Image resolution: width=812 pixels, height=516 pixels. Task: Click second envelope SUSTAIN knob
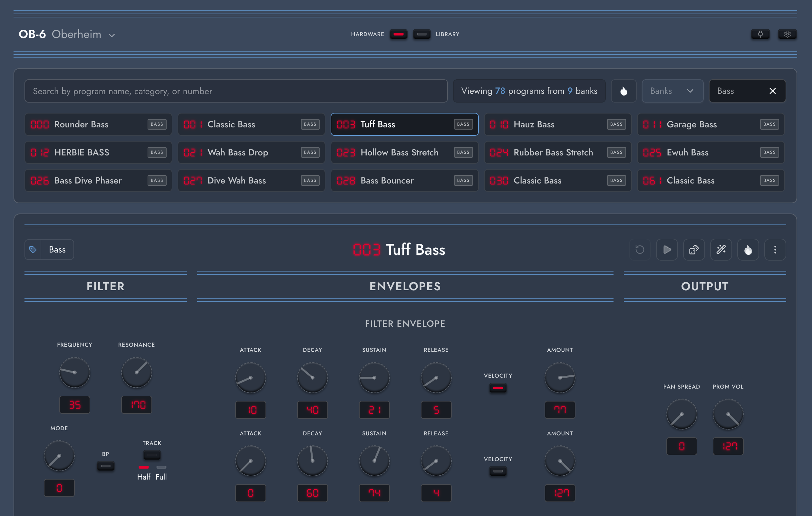coord(374,461)
